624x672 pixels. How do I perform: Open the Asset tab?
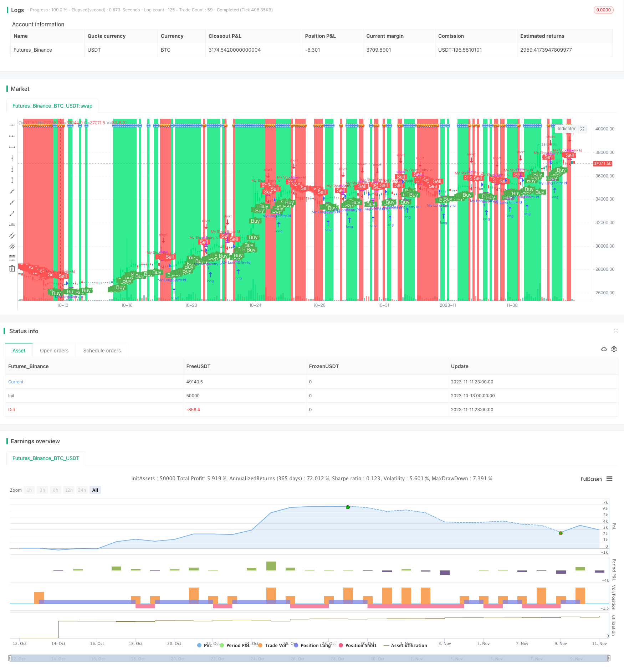(x=19, y=351)
